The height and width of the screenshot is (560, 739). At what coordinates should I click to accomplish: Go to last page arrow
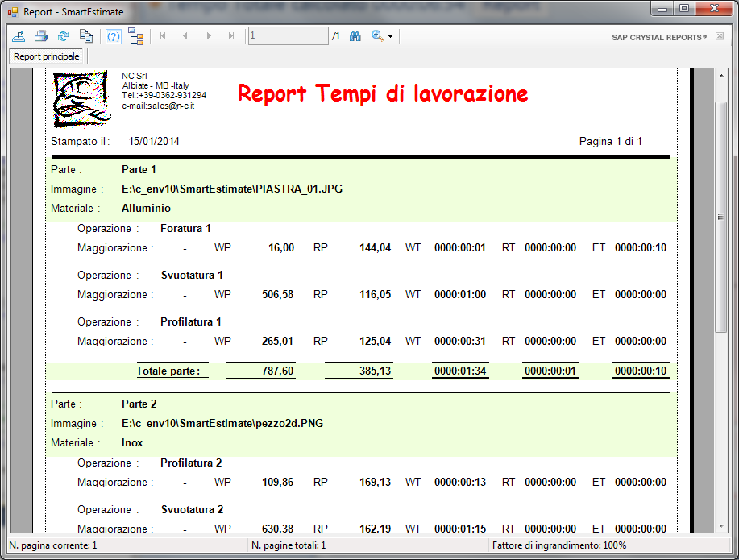tap(231, 35)
